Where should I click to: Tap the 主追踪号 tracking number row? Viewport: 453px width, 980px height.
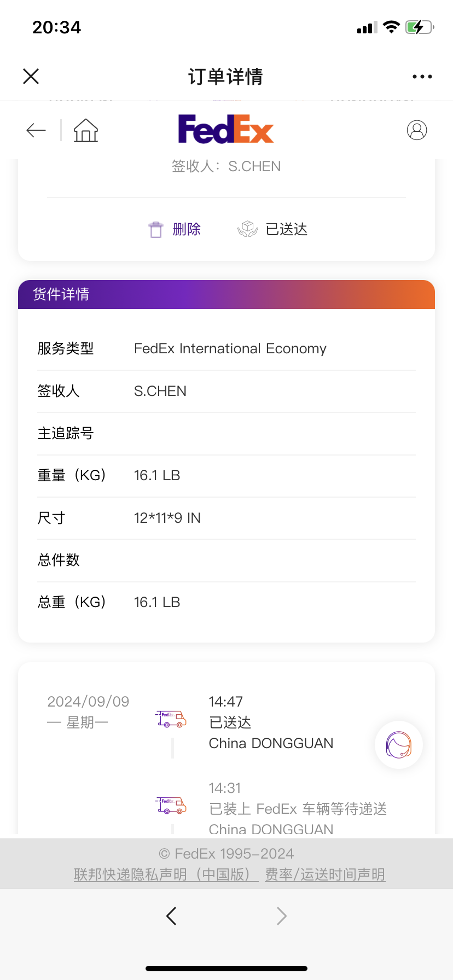226,434
